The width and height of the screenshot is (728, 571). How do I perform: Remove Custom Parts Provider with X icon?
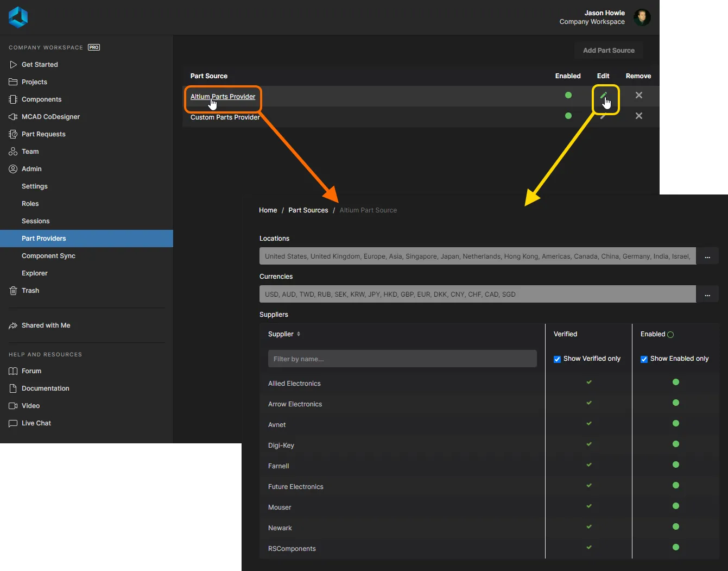(x=639, y=116)
